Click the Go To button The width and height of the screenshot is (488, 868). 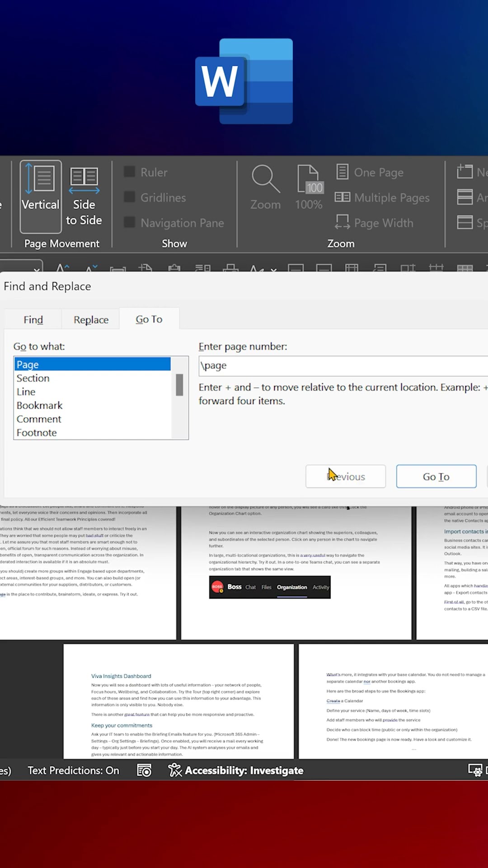pos(436,476)
